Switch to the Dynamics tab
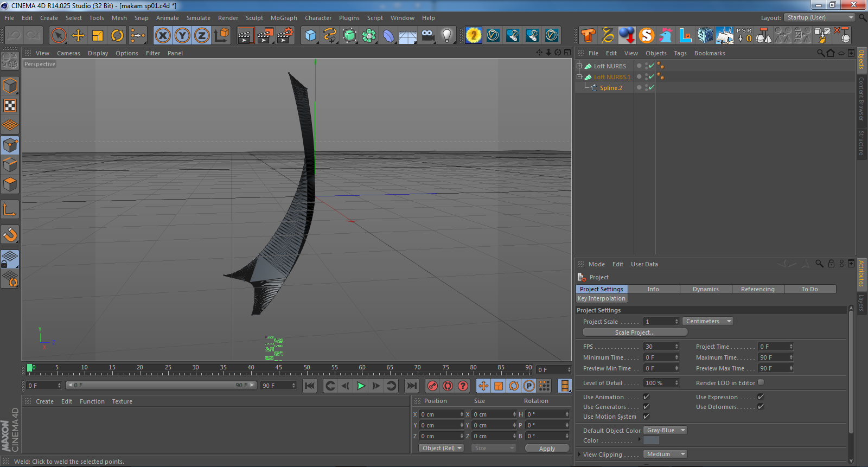 (705, 289)
